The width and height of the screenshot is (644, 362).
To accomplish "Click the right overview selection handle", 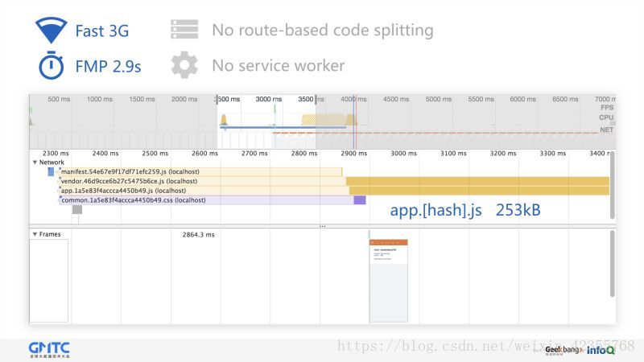I will (x=316, y=99).
